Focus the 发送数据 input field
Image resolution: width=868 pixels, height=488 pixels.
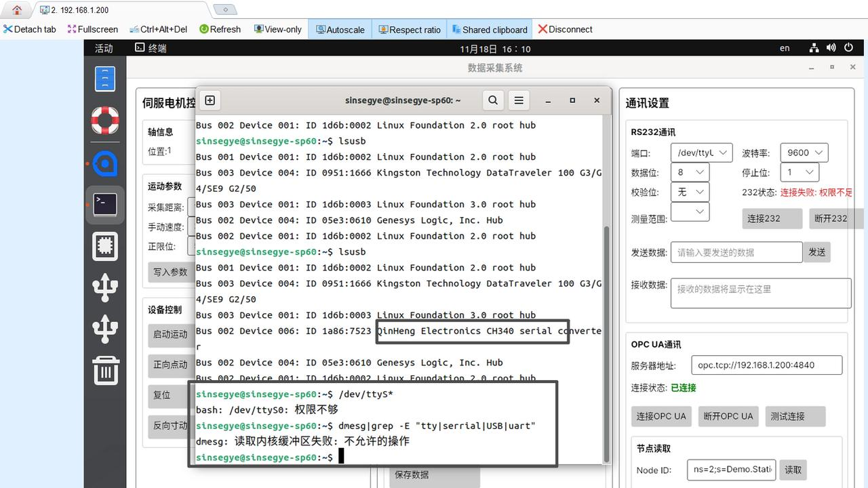pyautogui.click(x=736, y=252)
